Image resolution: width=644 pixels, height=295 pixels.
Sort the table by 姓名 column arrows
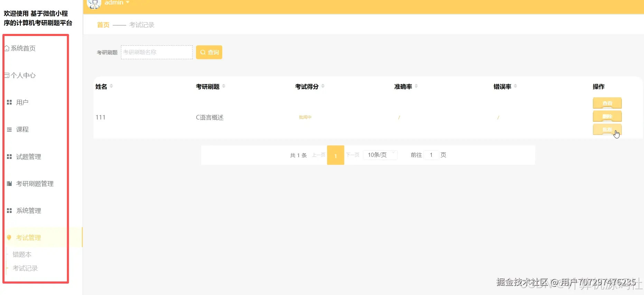[111, 86]
